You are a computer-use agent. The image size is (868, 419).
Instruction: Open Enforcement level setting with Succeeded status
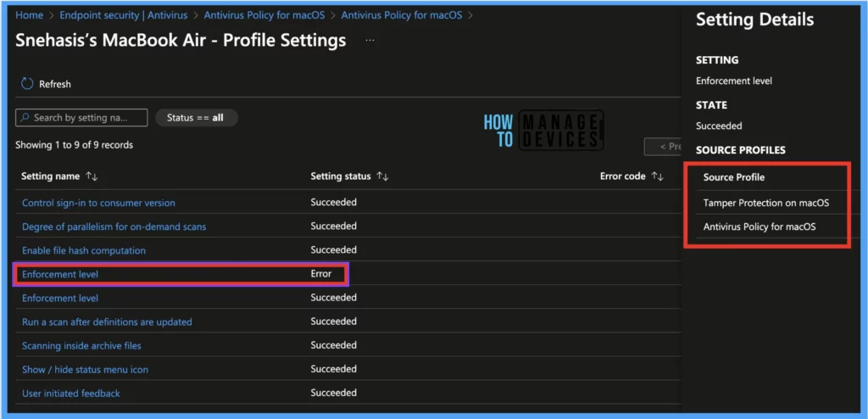tap(60, 299)
